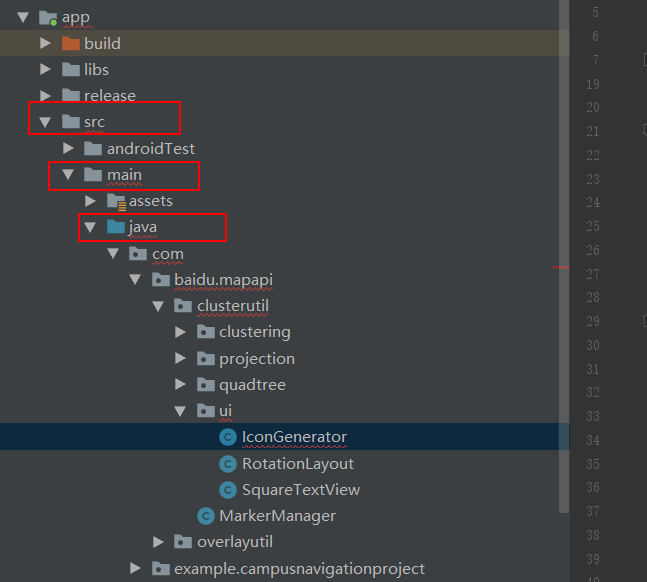The height and width of the screenshot is (582, 647).
Task: Expand the overlayutil package arrow
Action: click(x=158, y=542)
